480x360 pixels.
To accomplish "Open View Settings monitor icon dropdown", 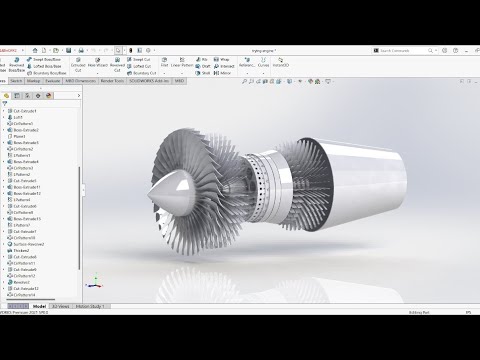I will (328, 81).
